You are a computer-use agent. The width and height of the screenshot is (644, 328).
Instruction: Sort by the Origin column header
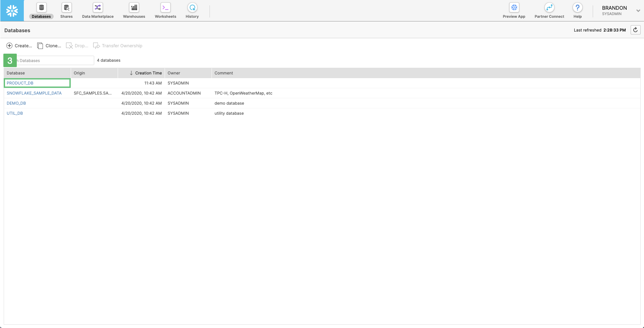pyautogui.click(x=94, y=73)
